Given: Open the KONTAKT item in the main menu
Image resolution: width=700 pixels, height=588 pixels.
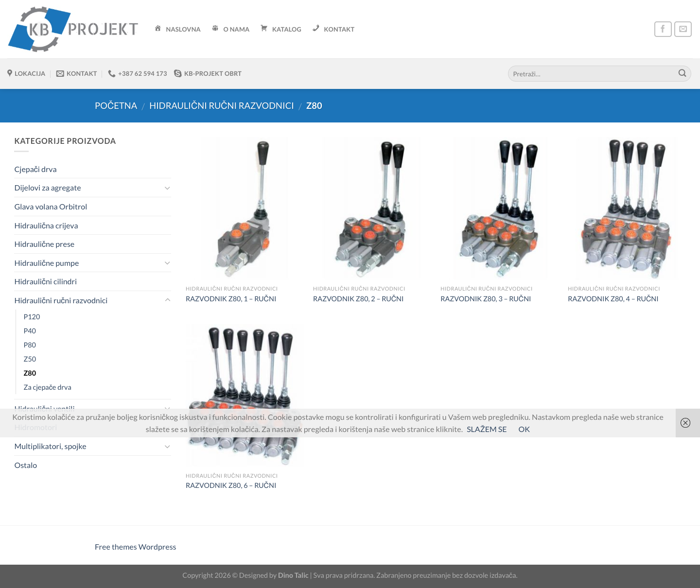Looking at the screenshot, I should (x=333, y=29).
